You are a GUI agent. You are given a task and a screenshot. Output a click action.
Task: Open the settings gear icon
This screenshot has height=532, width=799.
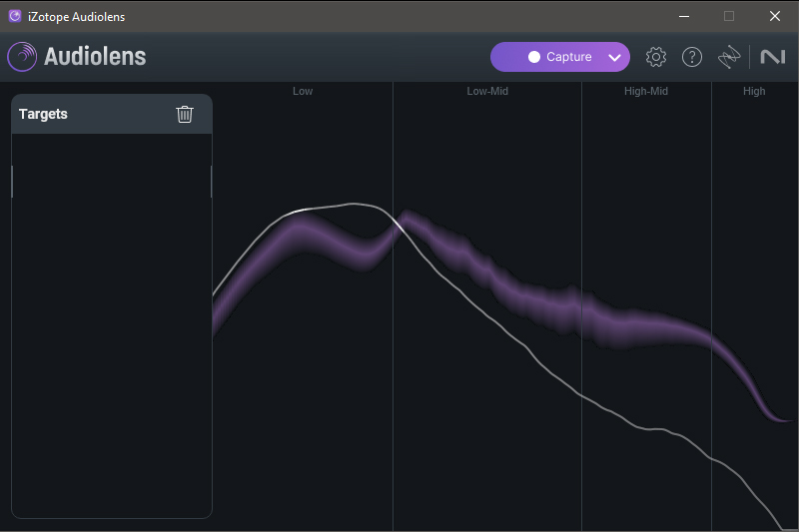coord(656,57)
